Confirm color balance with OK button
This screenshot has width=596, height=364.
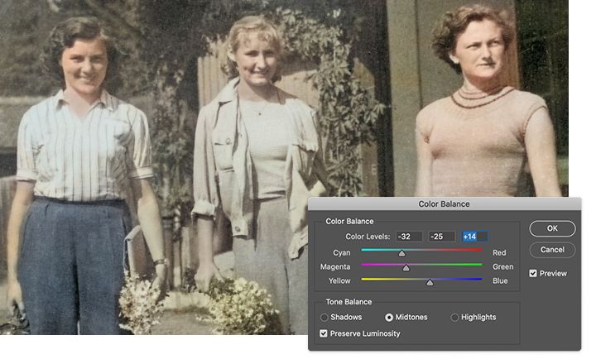click(552, 228)
